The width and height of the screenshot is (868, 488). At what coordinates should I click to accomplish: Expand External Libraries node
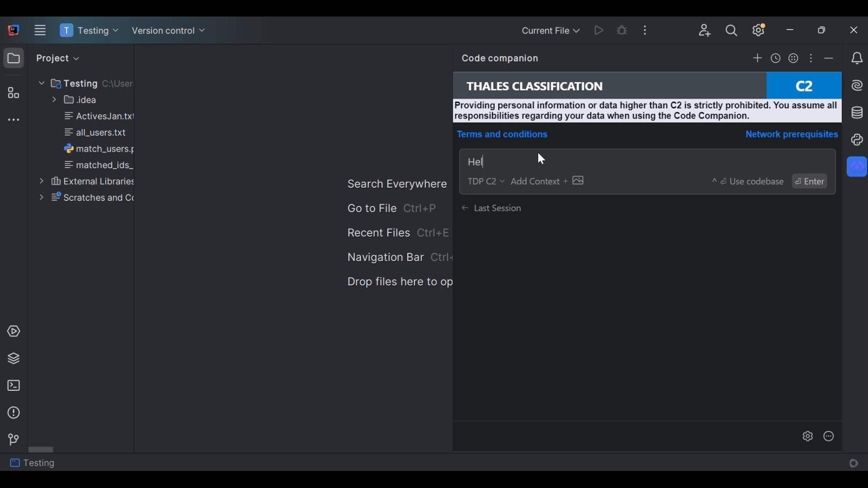(x=41, y=181)
